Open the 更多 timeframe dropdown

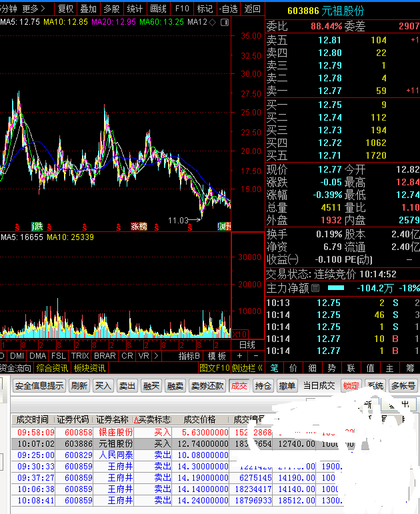point(33,9)
